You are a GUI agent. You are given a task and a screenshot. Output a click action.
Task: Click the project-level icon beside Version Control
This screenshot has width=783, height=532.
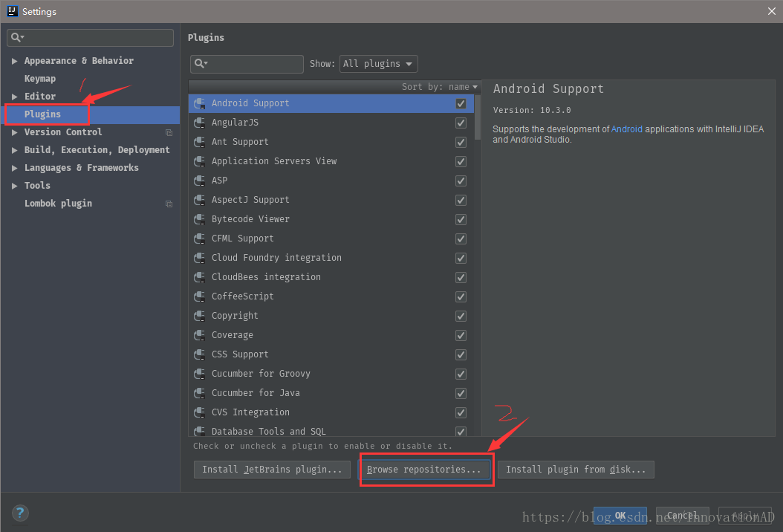[169, 132]
